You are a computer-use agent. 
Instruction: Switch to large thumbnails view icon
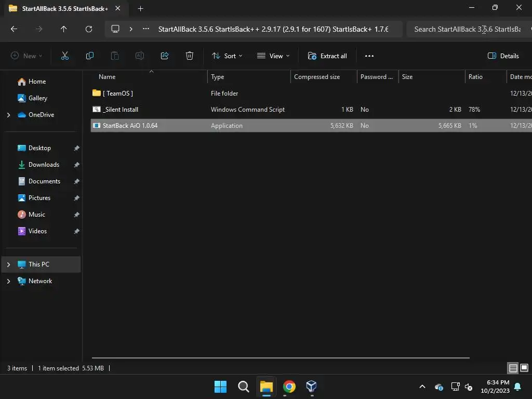click(x=524, y=368)
